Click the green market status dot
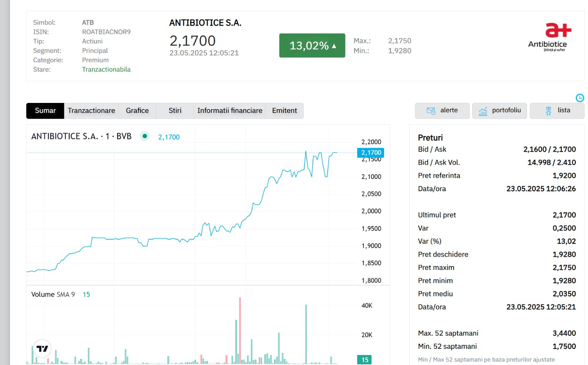The height and width of the screenshot is (365, 588). point(145,136)
